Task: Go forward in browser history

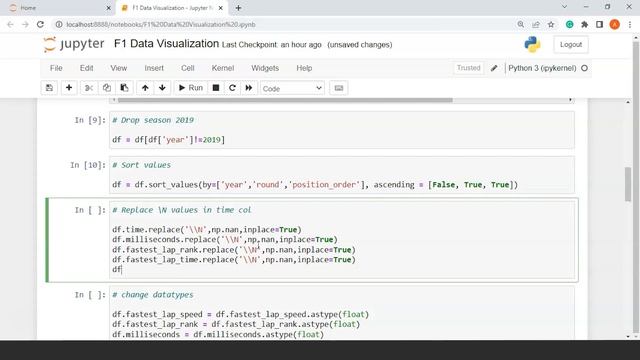Action: pos(25,24)
